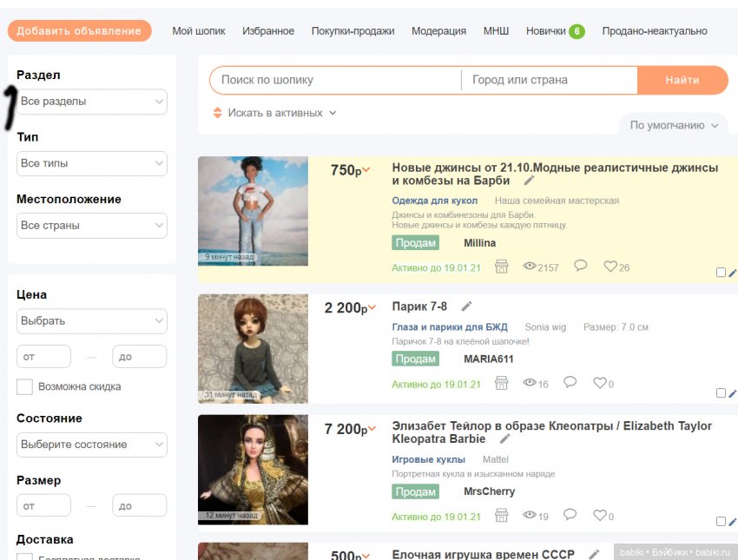The image size is (738, 560).
Task: Go to Покупки-продажи menu item
Action: (x=353, y=31)
